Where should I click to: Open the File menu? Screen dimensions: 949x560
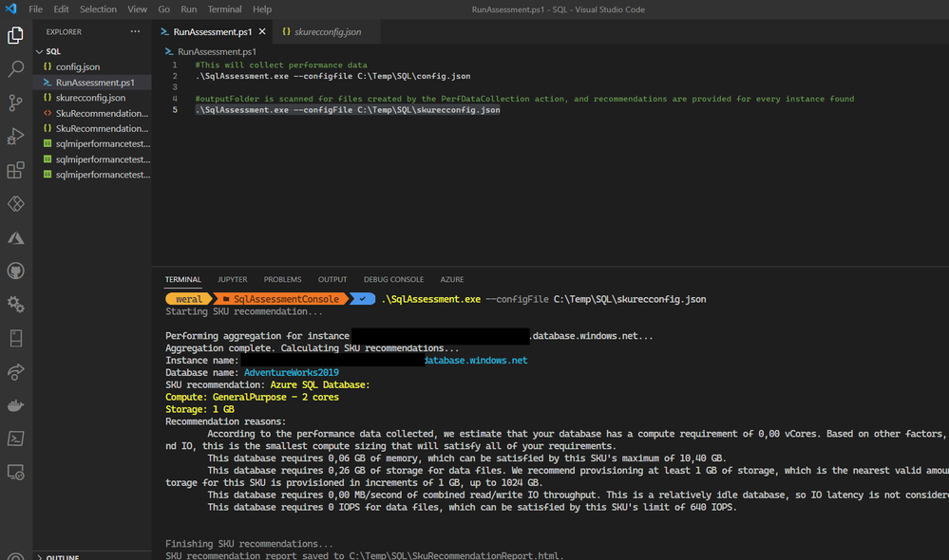click(36, 9)
